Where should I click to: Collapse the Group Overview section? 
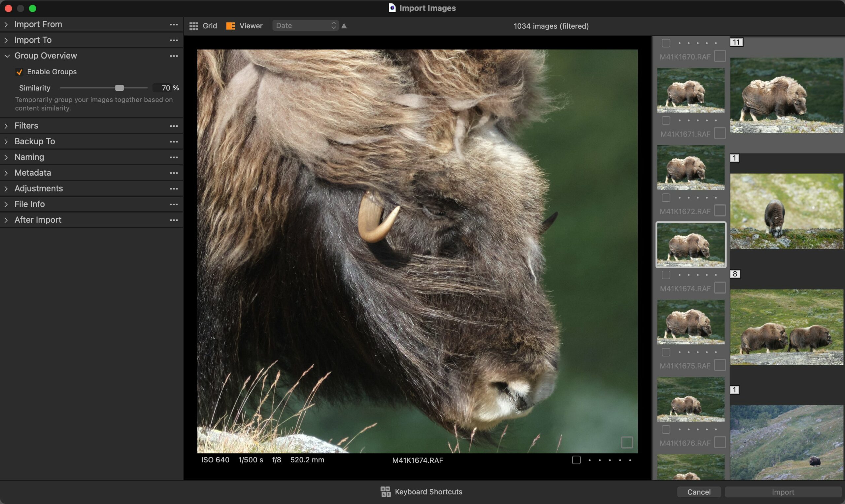point(7,56)
